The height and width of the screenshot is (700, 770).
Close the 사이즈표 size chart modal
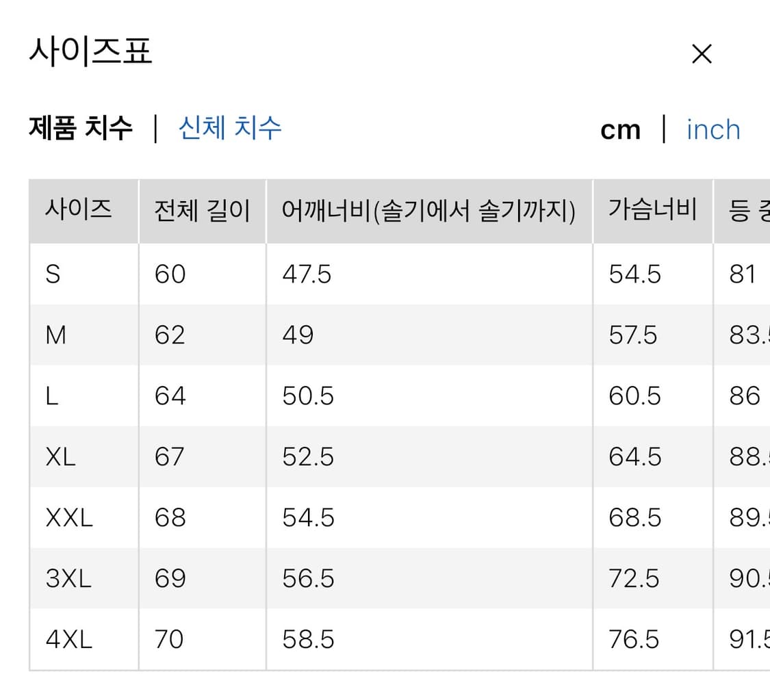[702, 53]
